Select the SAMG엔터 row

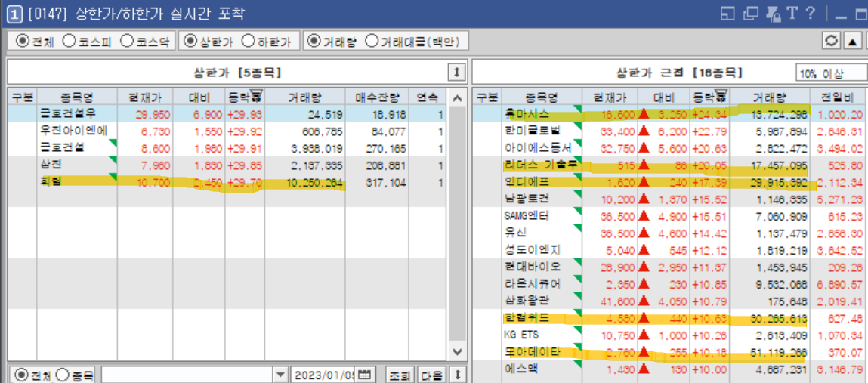[670, 216]
